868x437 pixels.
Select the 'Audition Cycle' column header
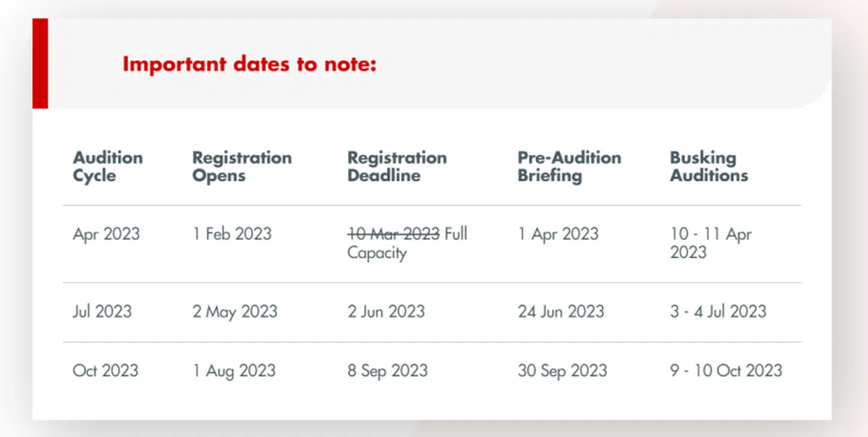click(108, 166)
